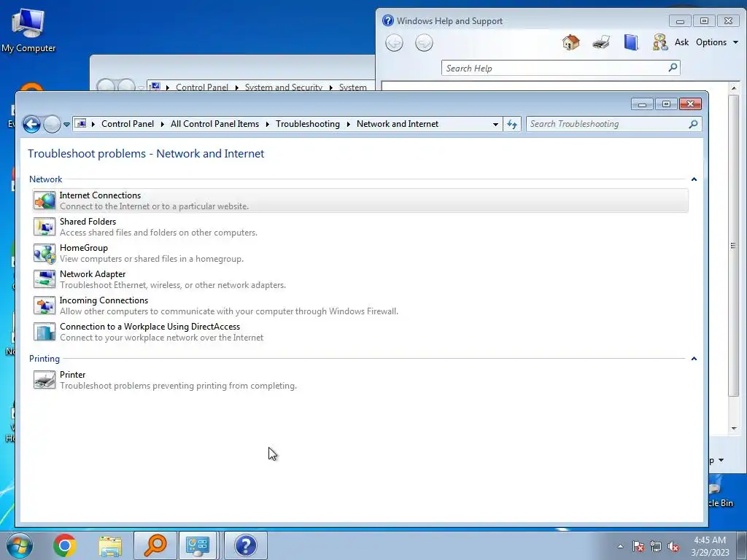This screenshot has height=560, width=747.
Task: Click the Ask people icon in Help and Support
Action: click(659, 42)
